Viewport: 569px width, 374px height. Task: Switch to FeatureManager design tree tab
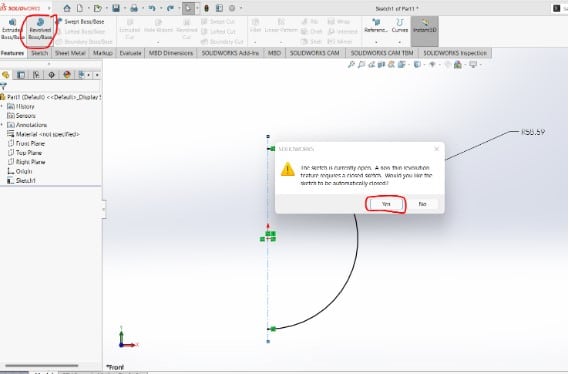(x=5, y=75)
